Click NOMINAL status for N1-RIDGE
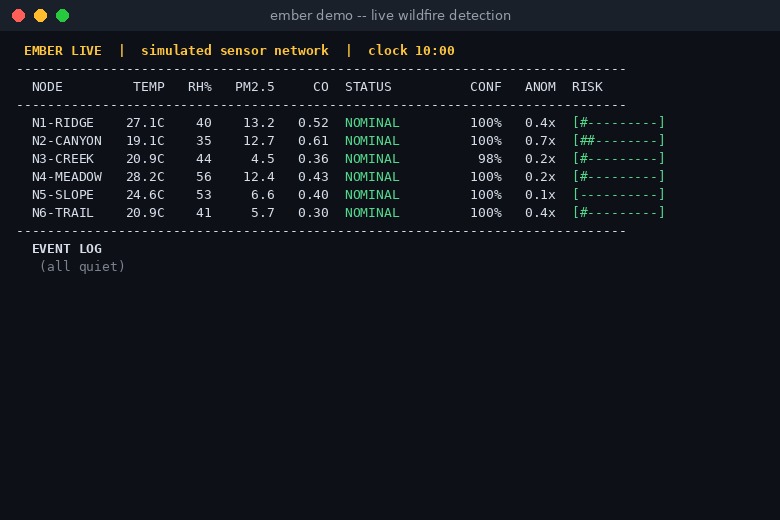Viewport: 780px width, 520px height. point(372,123)
